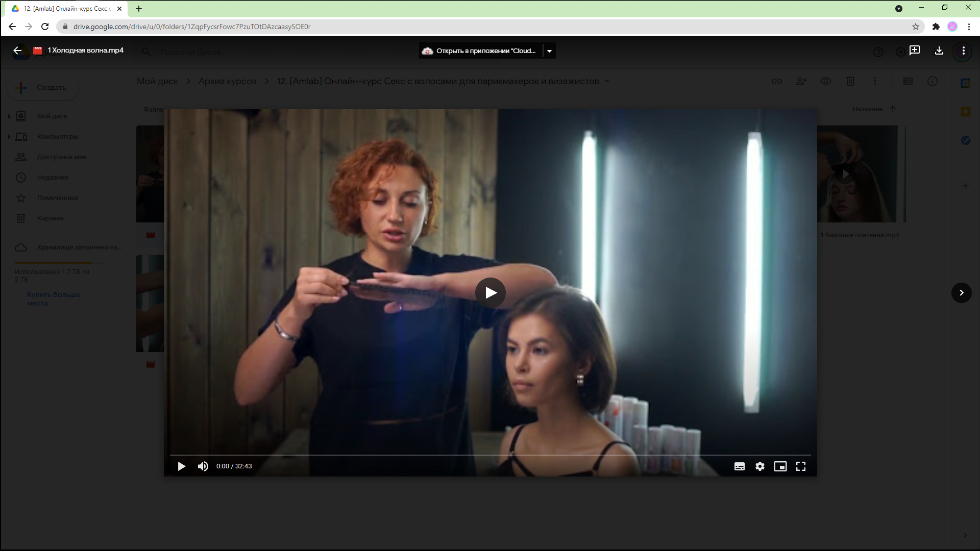Open Chrome extensions puzzle icon
Image resolution: width=980 pixels, height=551 pixels.
[x=936, y=27]
